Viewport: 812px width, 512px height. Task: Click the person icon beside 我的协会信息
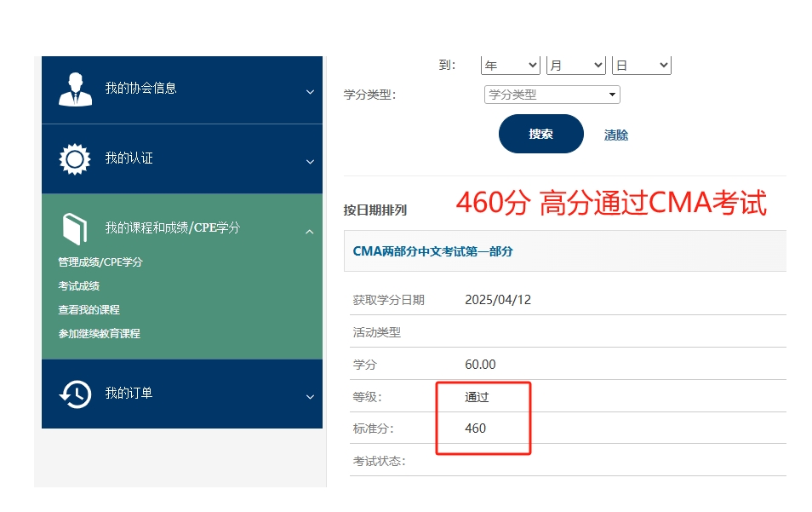pos(75,89)
